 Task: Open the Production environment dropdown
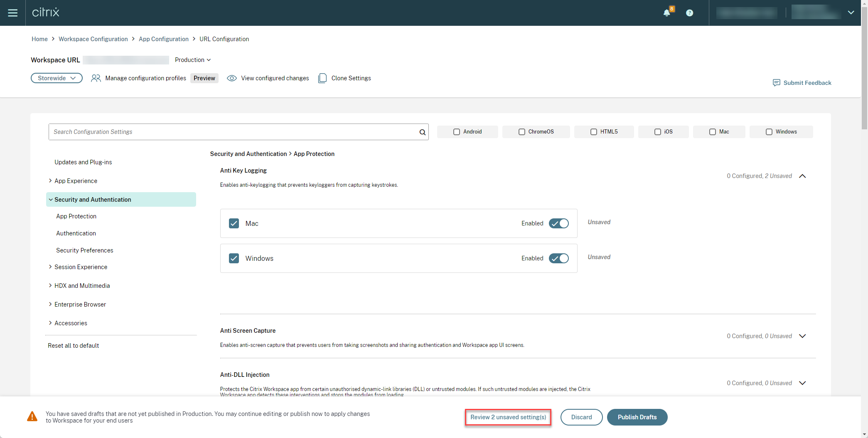click(192, 60)
